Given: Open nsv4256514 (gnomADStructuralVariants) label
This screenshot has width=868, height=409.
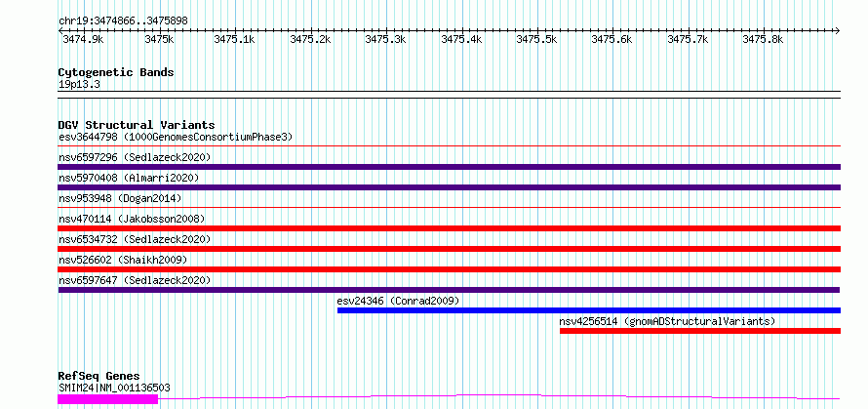Looking at the screenshot, I should (667, 321).
